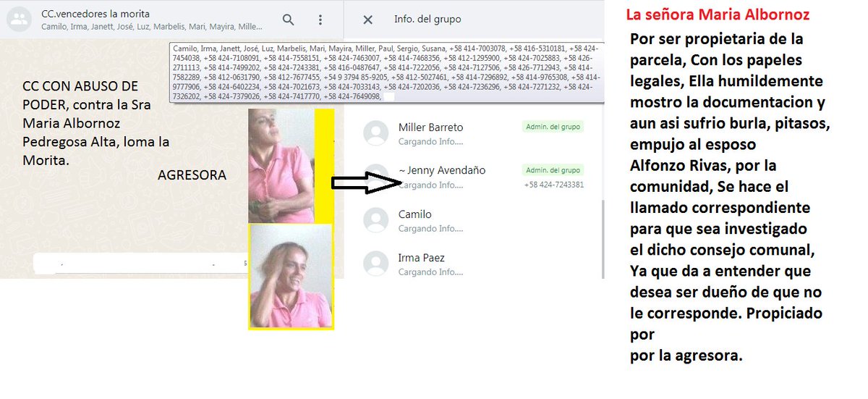The height and width of the screenshot is (399, 868).
Task: Open the CC.vencedores la morita chat header
Action: coord(171,20)
